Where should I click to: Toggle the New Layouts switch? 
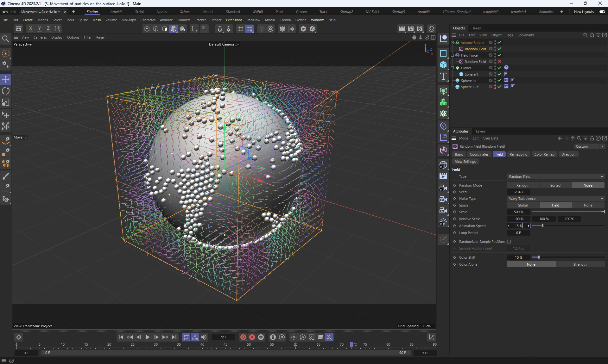coord(602,12)
